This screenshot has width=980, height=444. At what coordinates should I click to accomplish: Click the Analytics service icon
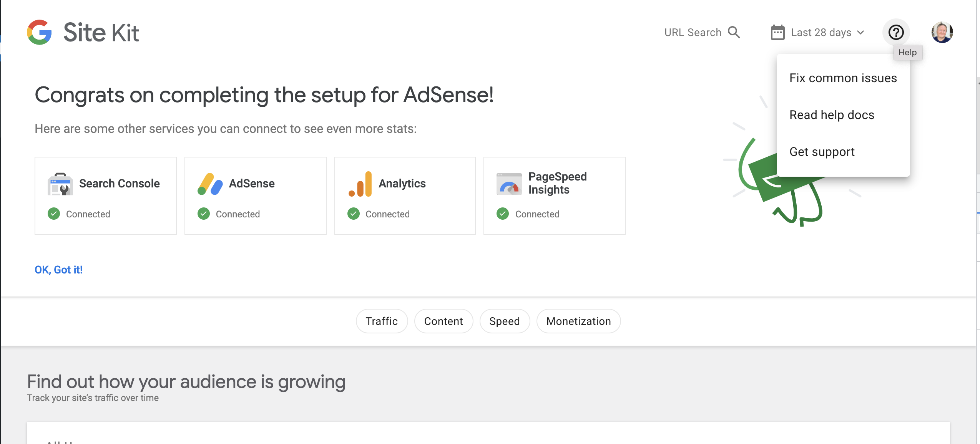361,184
